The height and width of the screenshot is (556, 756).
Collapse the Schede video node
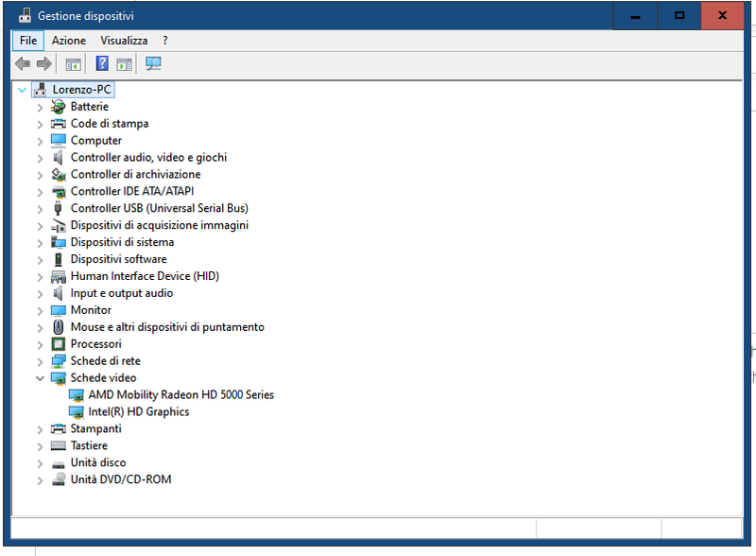click(40, 378)
